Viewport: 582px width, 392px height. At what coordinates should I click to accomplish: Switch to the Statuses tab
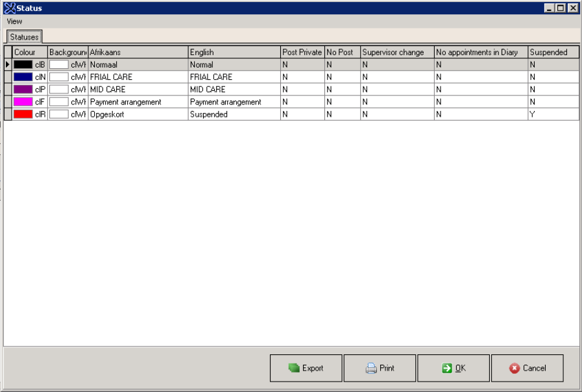coord(24,37)
